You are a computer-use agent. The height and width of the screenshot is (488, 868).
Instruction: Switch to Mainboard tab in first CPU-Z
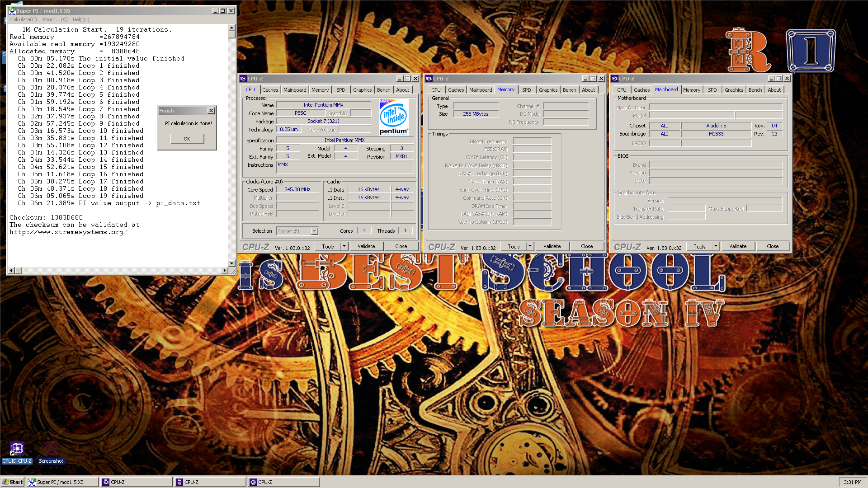tap(295, 90)
